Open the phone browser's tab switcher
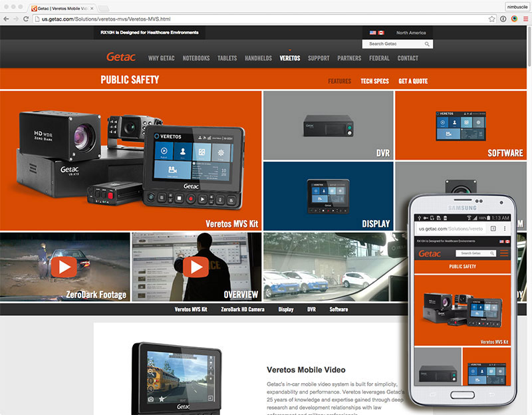Screen dimensions: 532x415 tap(492, 228)
